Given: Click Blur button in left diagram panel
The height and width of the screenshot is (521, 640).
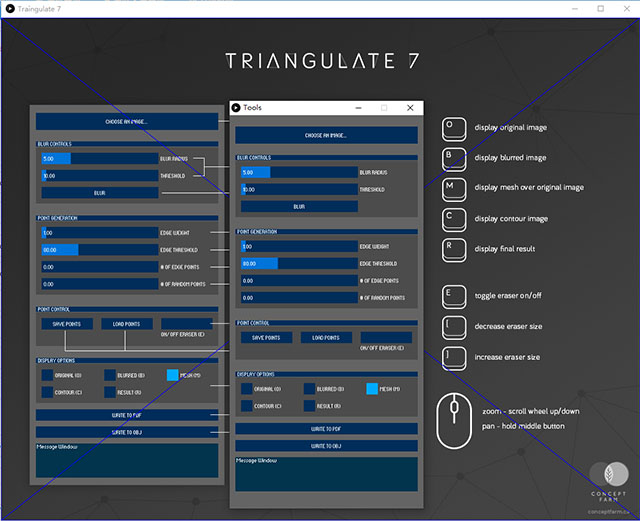Looking at the screenshot, I should pos(100,193).
